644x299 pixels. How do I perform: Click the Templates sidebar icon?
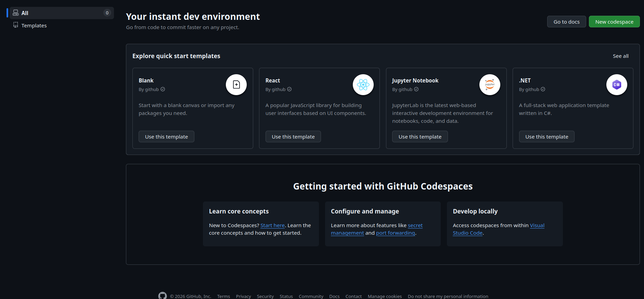[16, 25]
